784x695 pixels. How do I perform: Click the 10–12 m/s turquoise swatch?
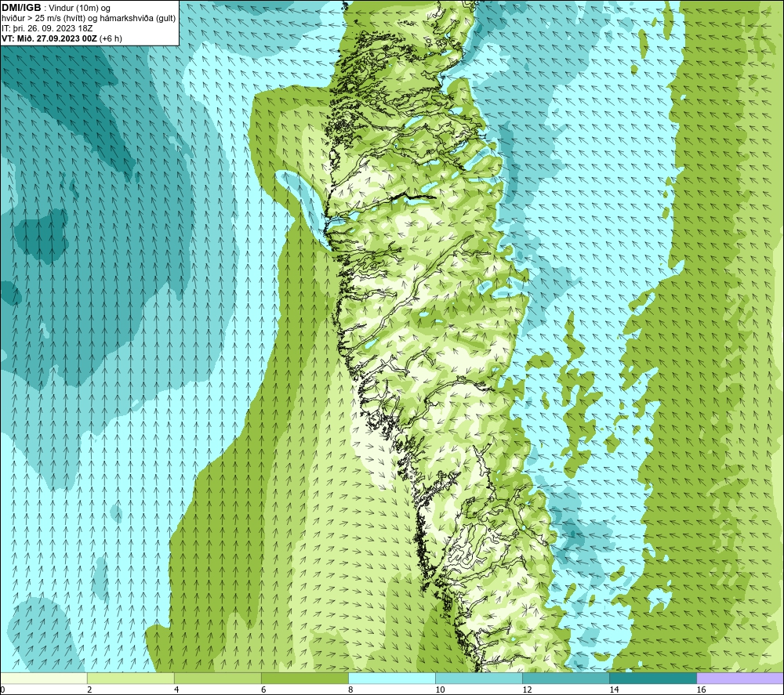click(x=479, y=678)
